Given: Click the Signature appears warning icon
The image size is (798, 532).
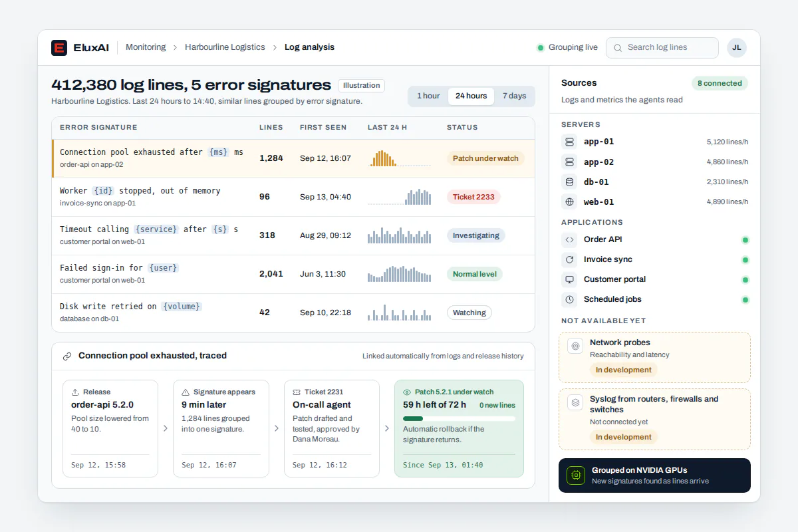Looking at the screenshot, I should click(186, 392).
